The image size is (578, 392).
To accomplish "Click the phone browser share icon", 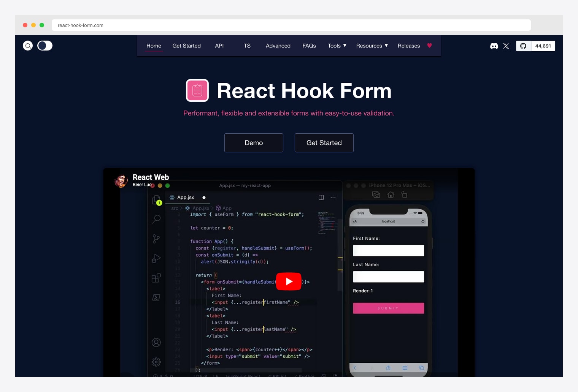I will 388,368.
